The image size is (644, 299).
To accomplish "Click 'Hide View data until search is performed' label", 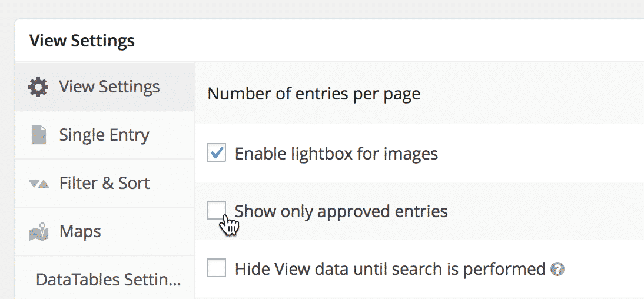I will point(390,269).
